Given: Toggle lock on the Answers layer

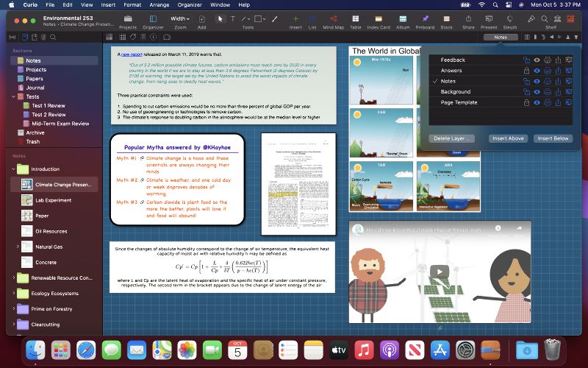Looking at the screenshot, I should 526,71.
